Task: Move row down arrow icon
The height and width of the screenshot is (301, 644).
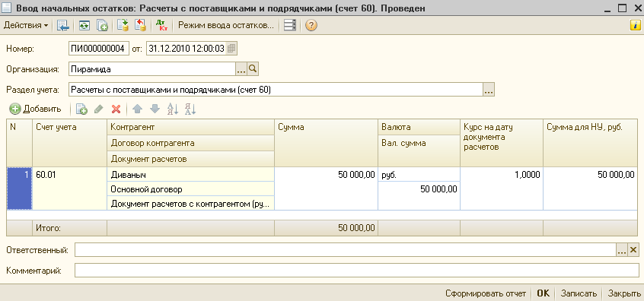Action: pos(155,109)
